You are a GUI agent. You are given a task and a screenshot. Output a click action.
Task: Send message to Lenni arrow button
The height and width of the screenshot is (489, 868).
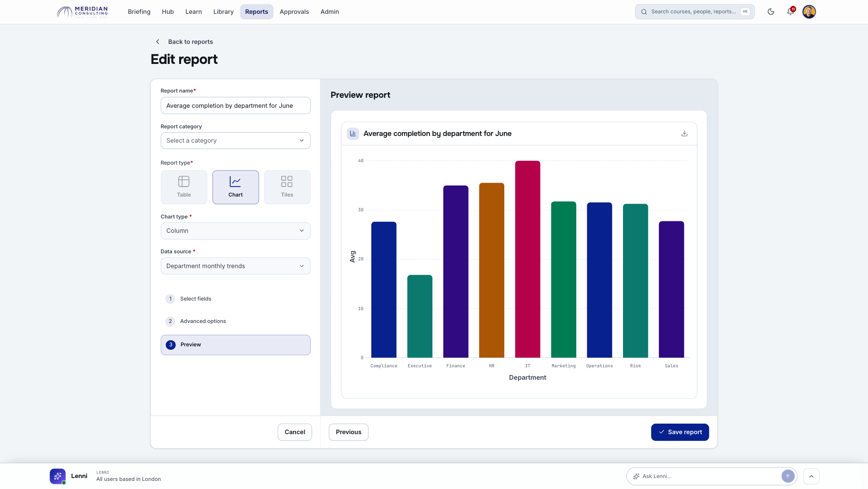coord(788,476)
